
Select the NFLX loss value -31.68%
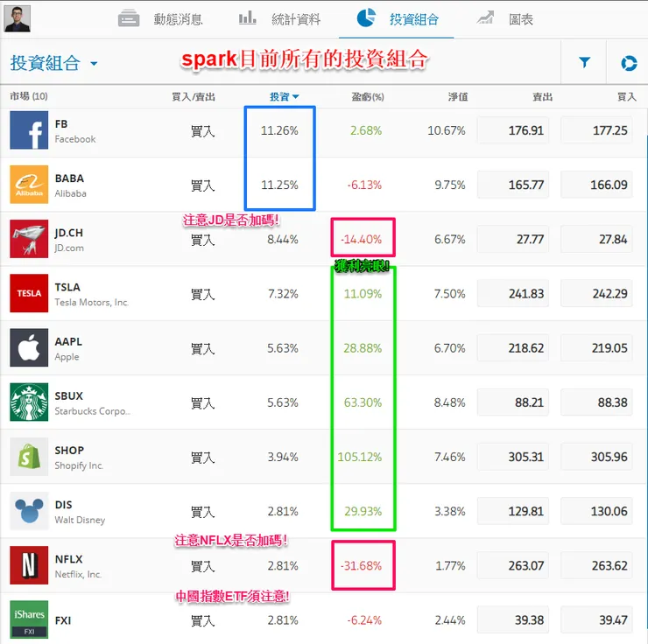coord(361,565)
